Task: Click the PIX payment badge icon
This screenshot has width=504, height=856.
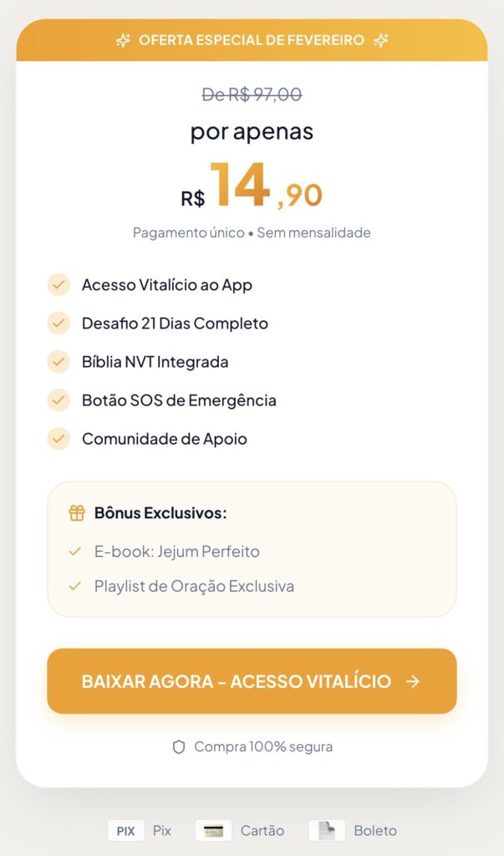Action: coord(126,831)
